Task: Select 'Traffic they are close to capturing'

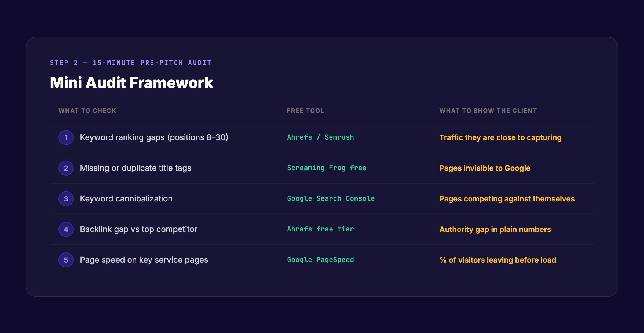Action: 500,137
